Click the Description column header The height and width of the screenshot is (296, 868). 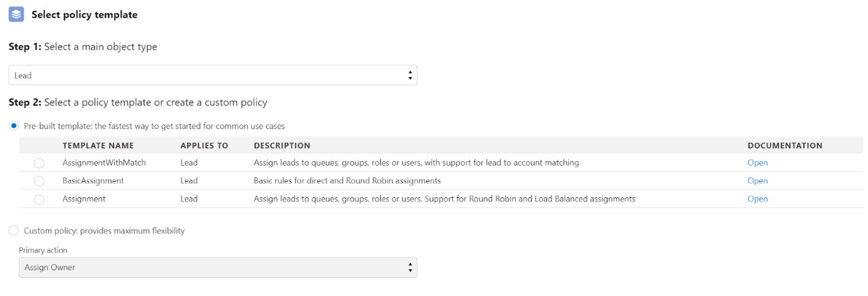tap(282, 145)
